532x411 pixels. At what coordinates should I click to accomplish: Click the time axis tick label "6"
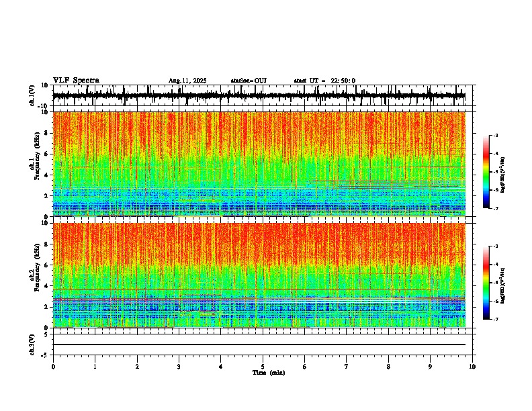[305, 367]
